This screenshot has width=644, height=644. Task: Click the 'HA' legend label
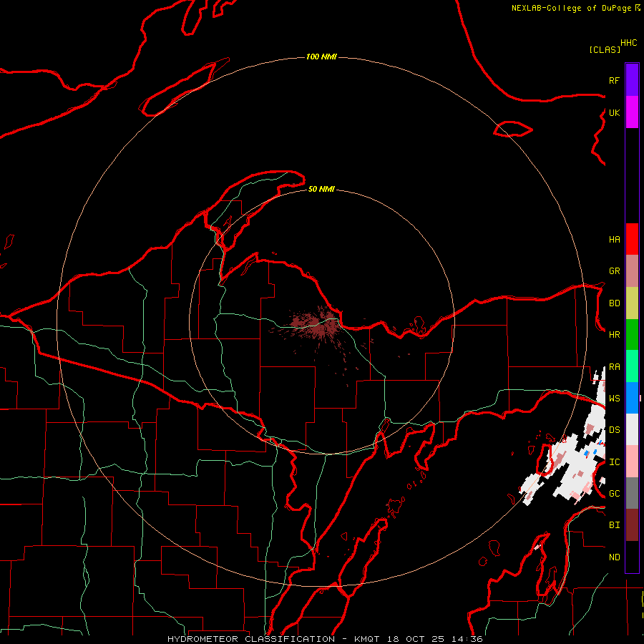coord(614,240)
